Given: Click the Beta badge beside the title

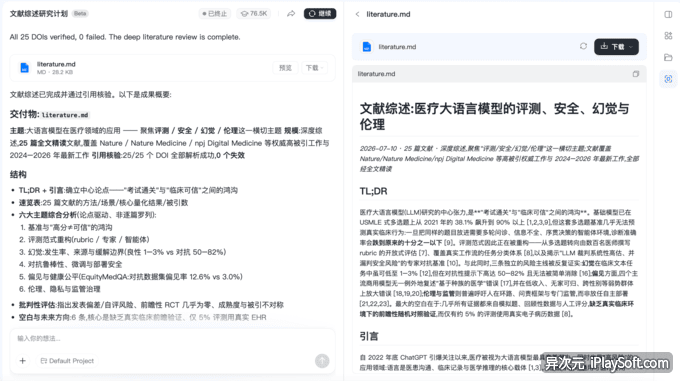Looking at the screenshot, I should click(80, 14).
